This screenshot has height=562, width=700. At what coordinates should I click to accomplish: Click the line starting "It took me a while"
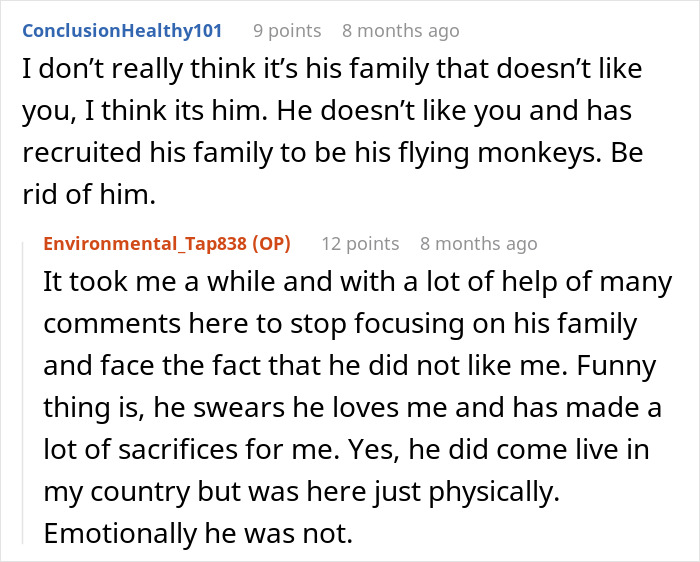[x=357, y=282]
